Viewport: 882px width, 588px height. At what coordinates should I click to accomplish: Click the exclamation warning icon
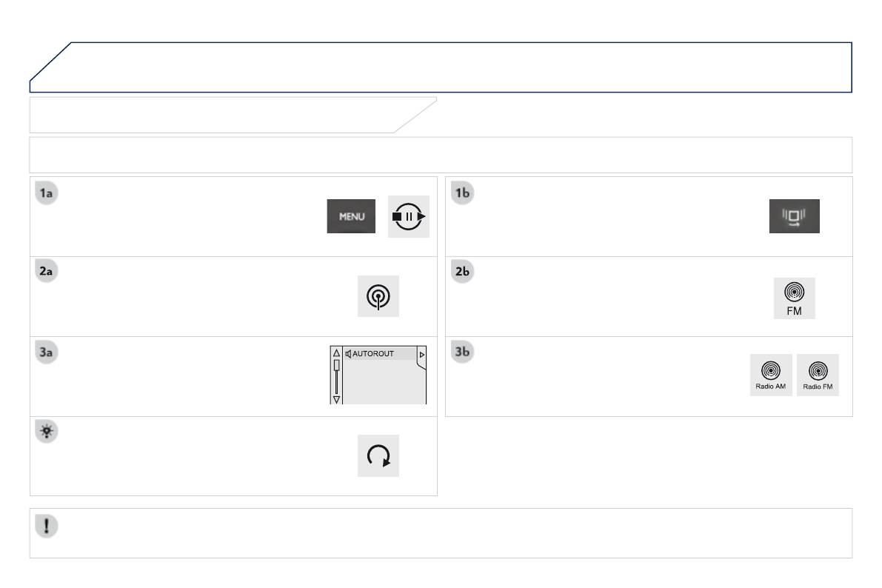tap(47, 526)
